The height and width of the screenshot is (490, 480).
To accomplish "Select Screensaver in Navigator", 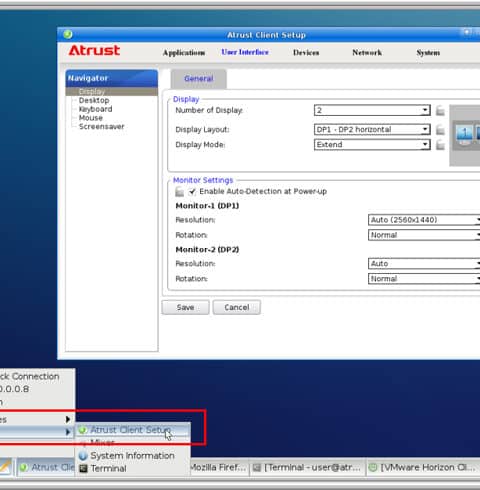I will click(x=102, y=127).
